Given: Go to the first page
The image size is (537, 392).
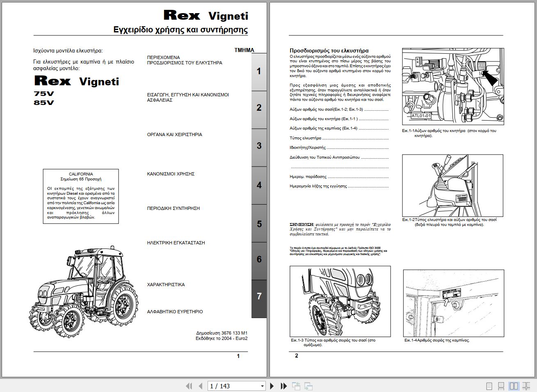Looking at the screenshot, I should (189, 386).
